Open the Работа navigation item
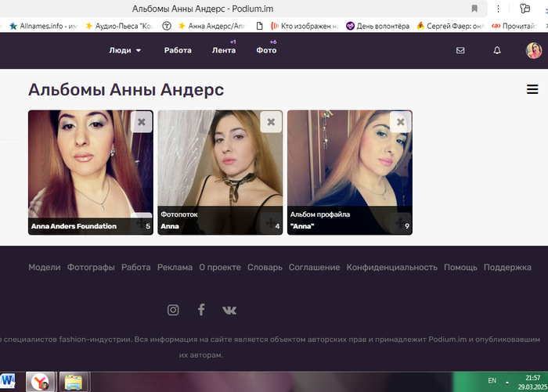Viewport: 548px width, 392px height. [x=178, y=50]
